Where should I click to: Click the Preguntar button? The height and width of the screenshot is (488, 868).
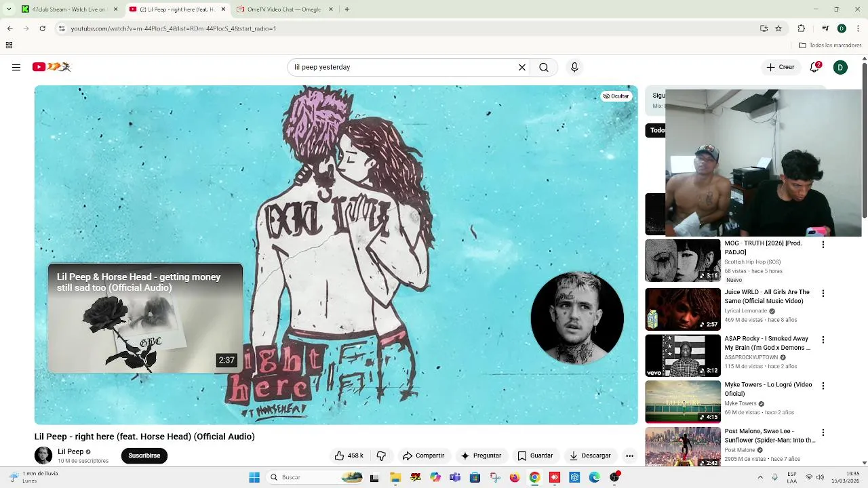481,455
